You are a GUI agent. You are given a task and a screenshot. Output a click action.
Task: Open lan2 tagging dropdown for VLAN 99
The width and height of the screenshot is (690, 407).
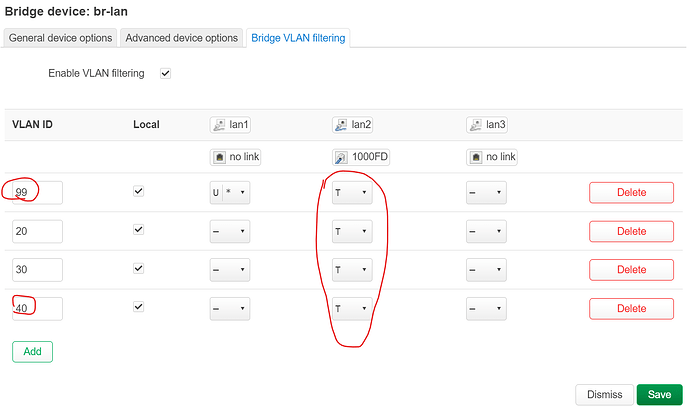coord(352,193)
